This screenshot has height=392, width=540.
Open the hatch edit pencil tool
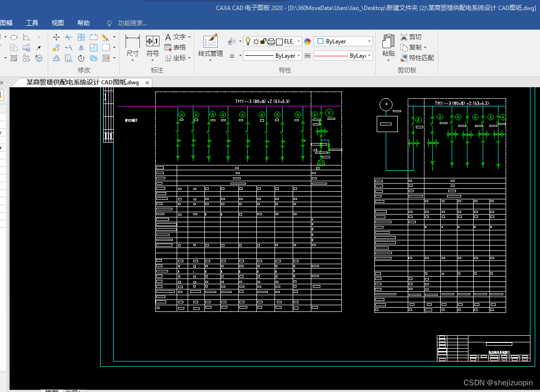(x=106, y=58)
